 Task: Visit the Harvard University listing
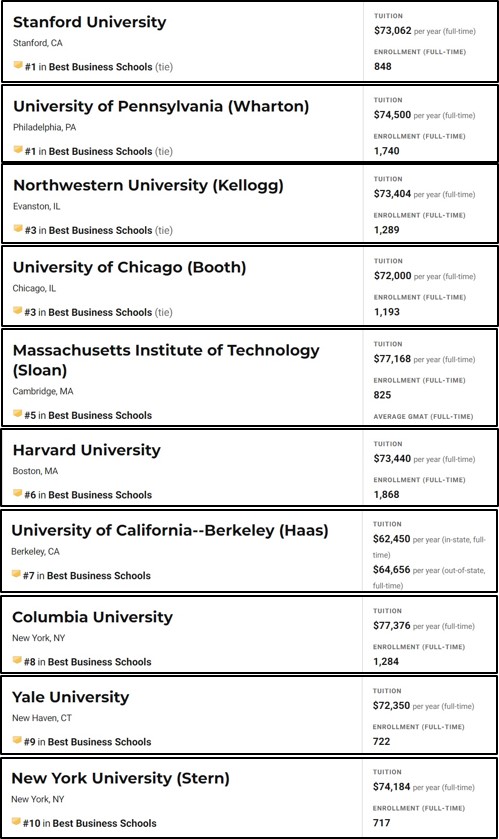click(x=87, y=450)
